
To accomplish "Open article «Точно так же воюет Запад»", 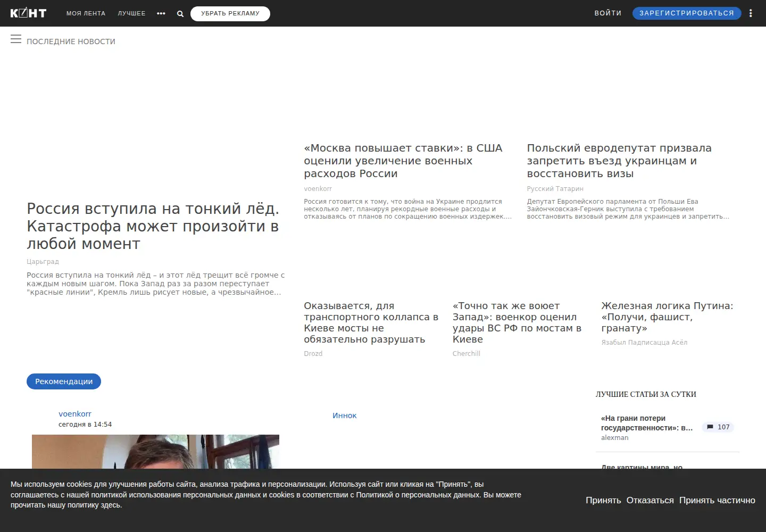I will (x=517, y=322).
